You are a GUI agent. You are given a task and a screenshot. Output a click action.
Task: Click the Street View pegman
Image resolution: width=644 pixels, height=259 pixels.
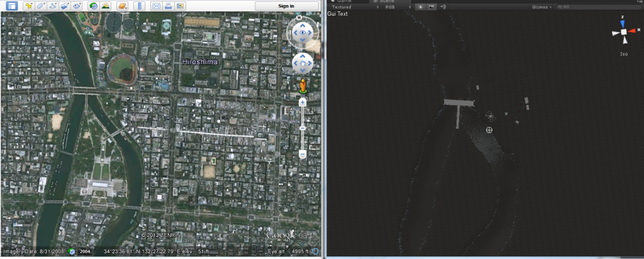click(x=303, y=85)
